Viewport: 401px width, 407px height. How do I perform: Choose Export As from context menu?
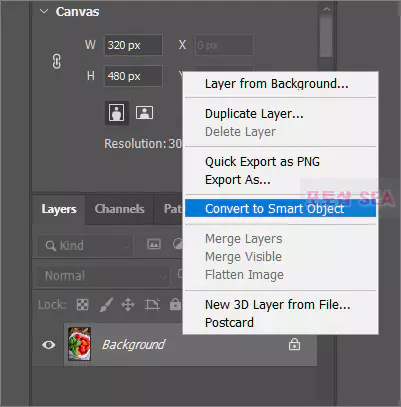[238, 180]
